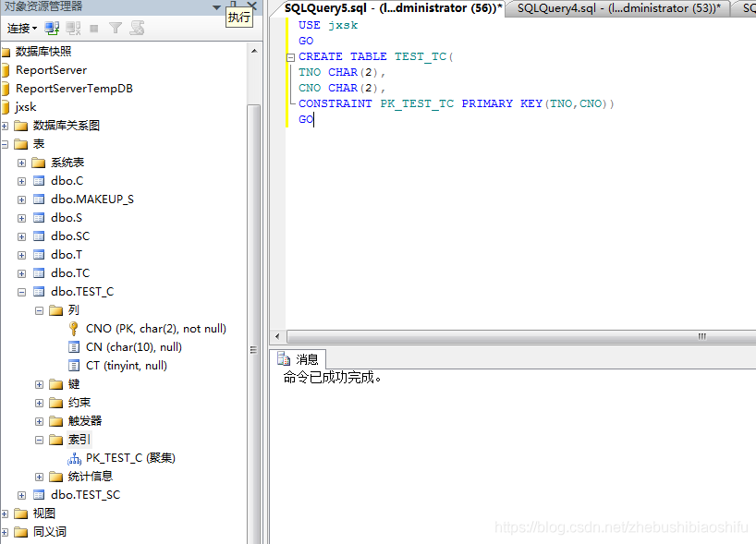Select the ReportServerTempDB database
The width and height of the screenshot is (756, 544).
coord(74,89)
